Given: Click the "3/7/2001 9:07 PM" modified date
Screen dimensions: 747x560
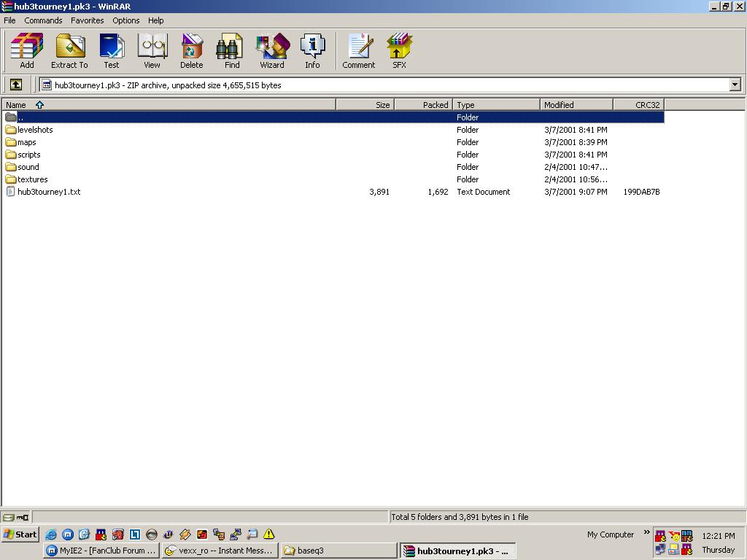Looking at the screenshot, I should pyautogui.click(x=576, y=192).
